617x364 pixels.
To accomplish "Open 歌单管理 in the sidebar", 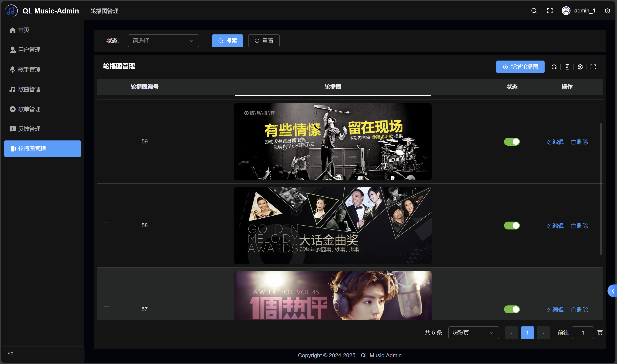I will pos(42,109).
